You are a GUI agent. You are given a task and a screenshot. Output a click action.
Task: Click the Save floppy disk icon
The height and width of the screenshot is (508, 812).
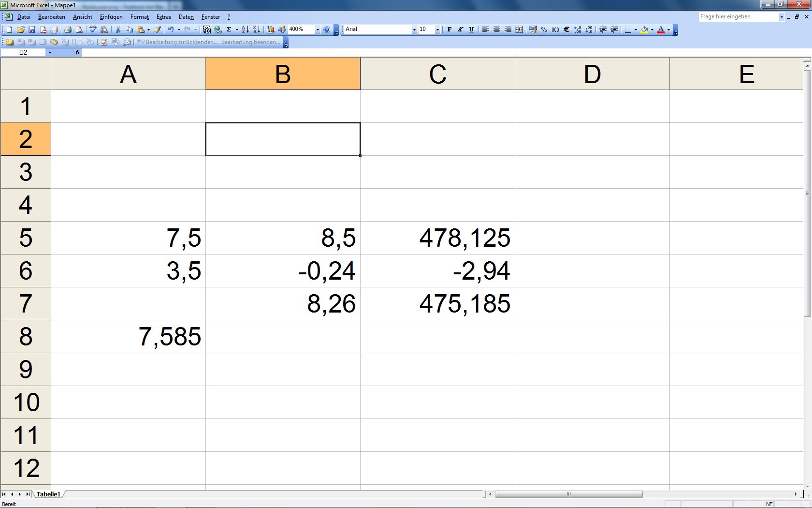(32, 30)
